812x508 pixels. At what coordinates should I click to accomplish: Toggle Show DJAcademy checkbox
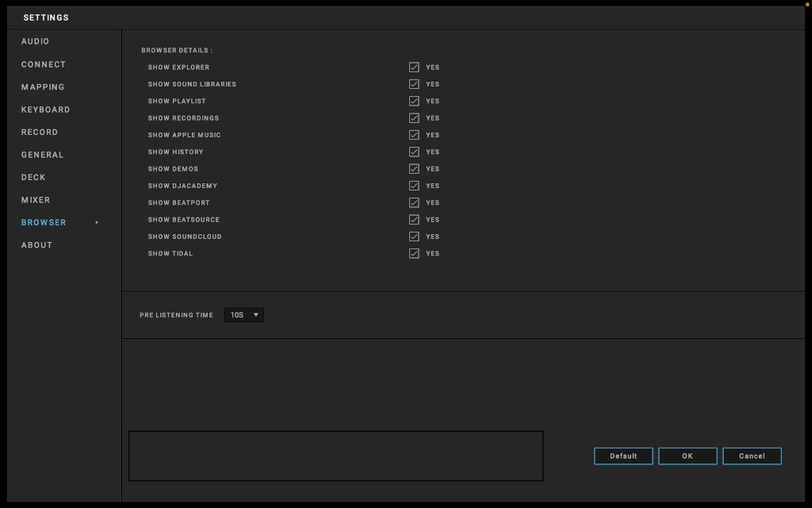(414, 186)
